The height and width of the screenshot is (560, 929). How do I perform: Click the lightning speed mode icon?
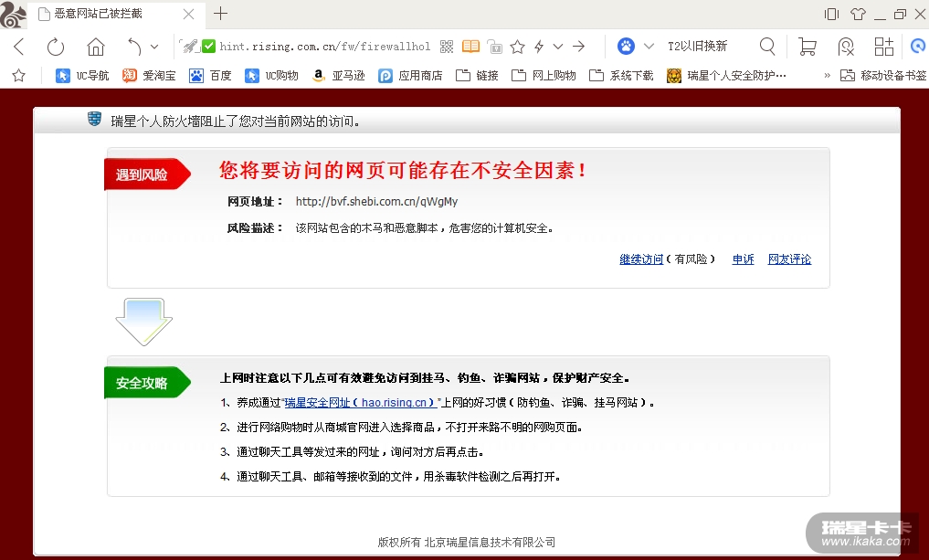pos(539,47)
